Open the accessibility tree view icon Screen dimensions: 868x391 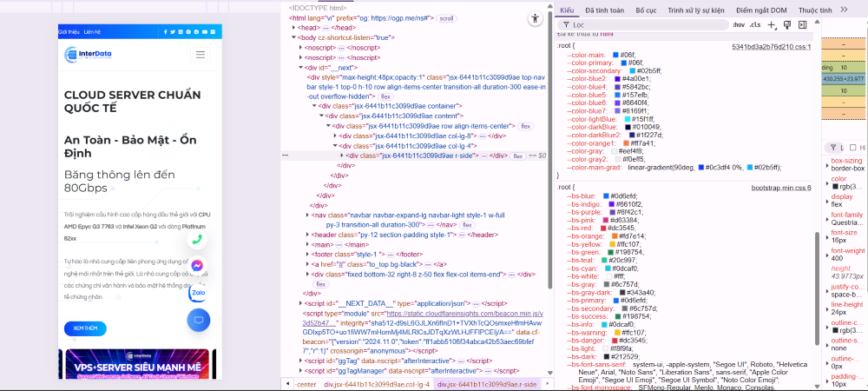[x=534, y=18]
